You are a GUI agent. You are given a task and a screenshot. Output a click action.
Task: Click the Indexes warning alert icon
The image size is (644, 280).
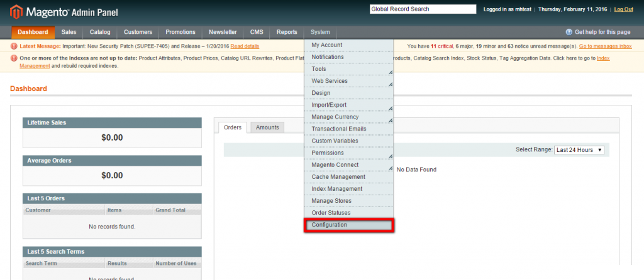coord(14,58)
